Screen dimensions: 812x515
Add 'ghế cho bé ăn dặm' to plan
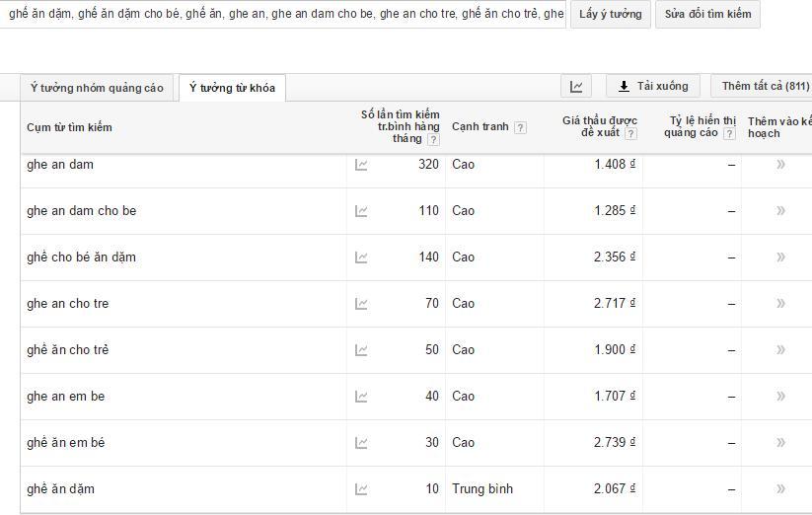click(780, 257)
